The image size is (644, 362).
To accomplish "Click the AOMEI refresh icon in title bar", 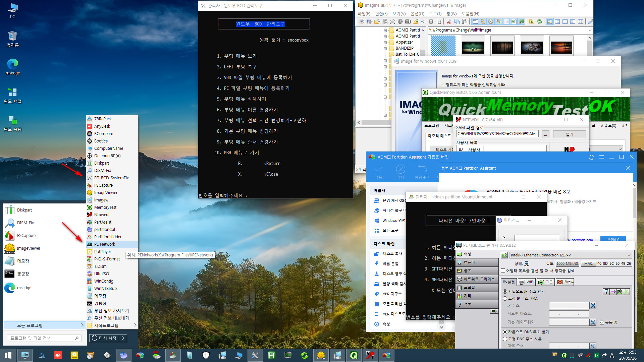I will coord(591,157).
